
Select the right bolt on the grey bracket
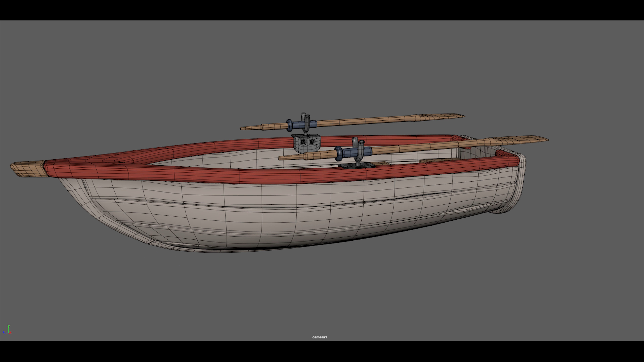click(312, 142)
